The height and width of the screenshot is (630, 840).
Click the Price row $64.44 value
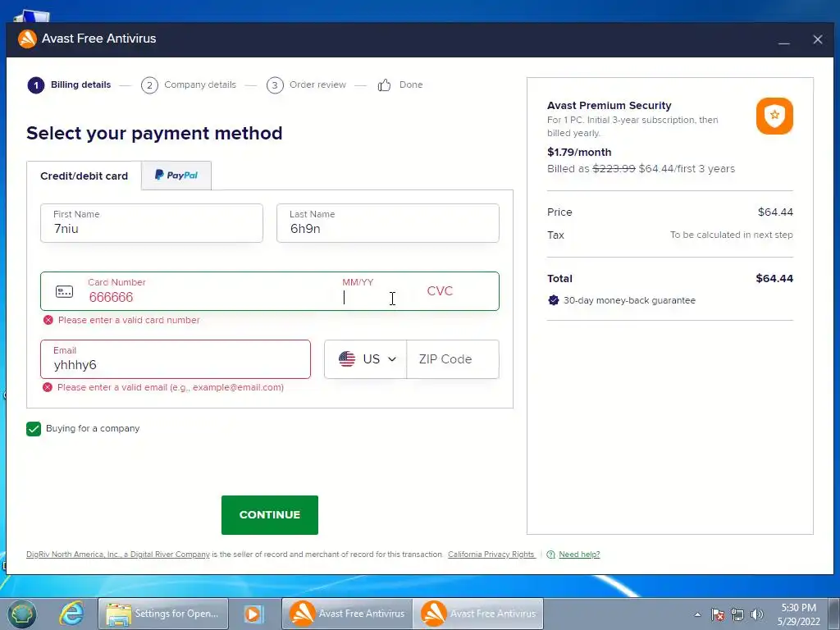click(x=775, y=212)
